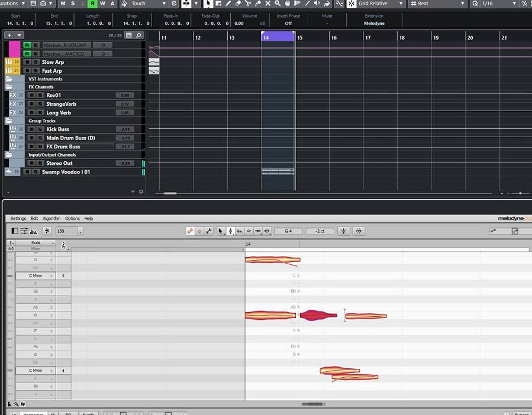Open the Melodyne Algorithm menu
532x415 pixels.
(x=51, y=219)
